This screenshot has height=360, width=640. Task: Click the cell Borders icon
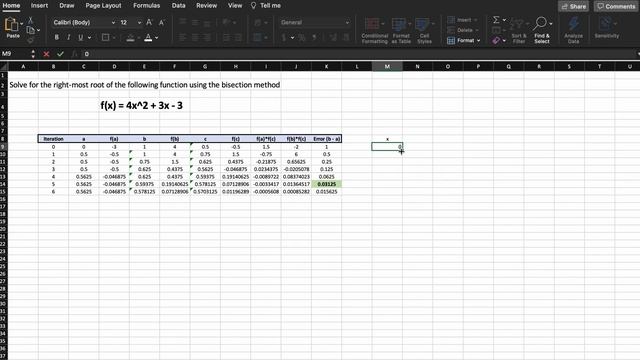coord(106,38)
